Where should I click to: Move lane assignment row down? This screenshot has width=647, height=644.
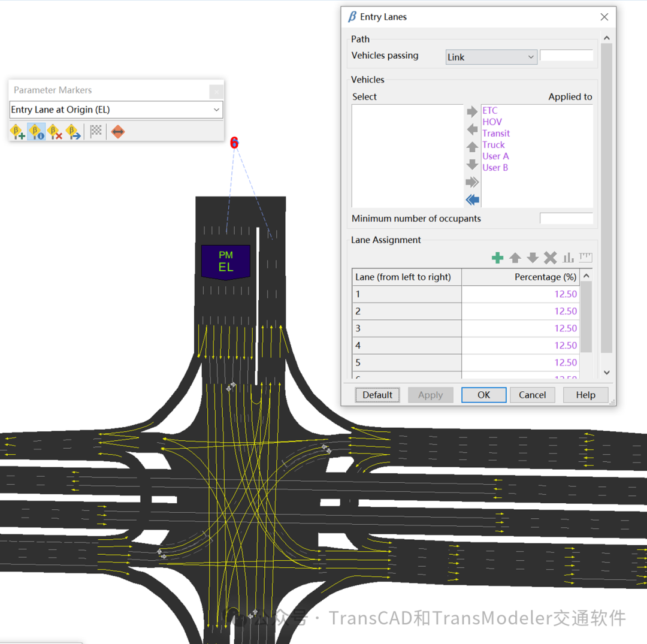click(533, 258)
